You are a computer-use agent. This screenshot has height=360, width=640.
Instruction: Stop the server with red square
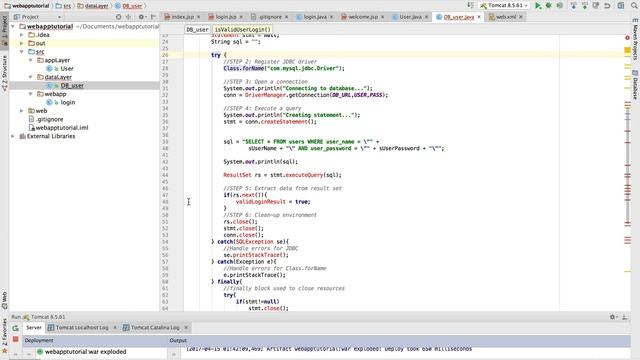coord(16,339)
